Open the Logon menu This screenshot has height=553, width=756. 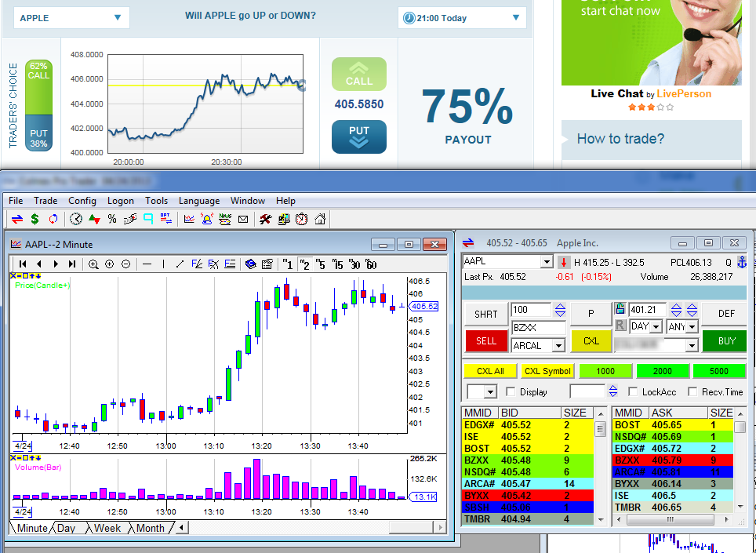[121, 201]
